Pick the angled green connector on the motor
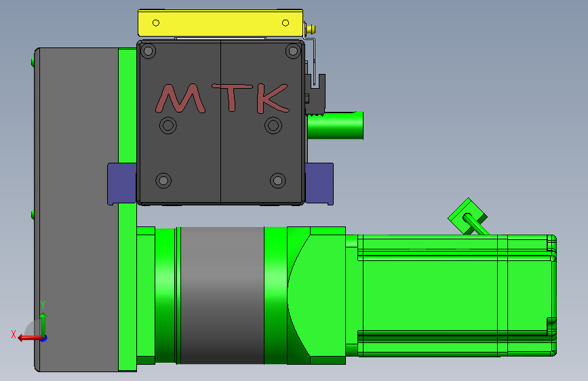 [x=468, y=216]
